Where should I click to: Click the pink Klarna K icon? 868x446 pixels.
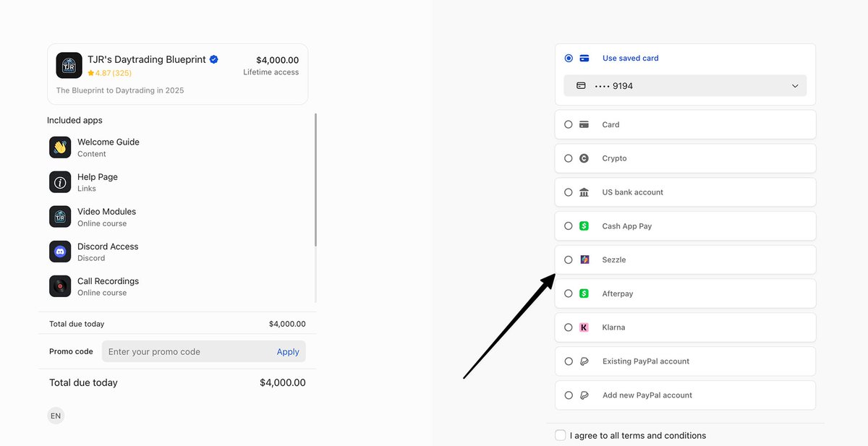(584, 327)
